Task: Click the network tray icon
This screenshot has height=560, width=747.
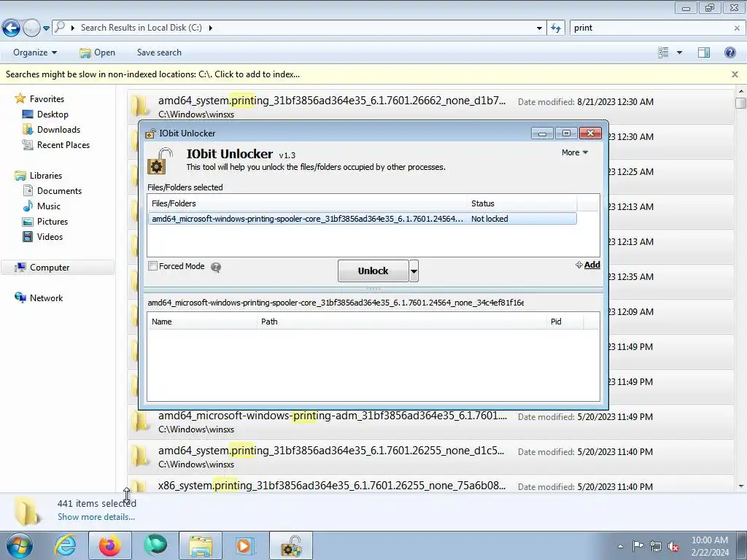Action: point(656,546)
